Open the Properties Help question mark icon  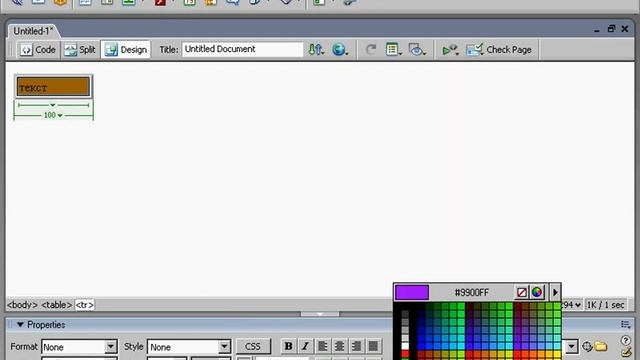[x=626, y=340]
